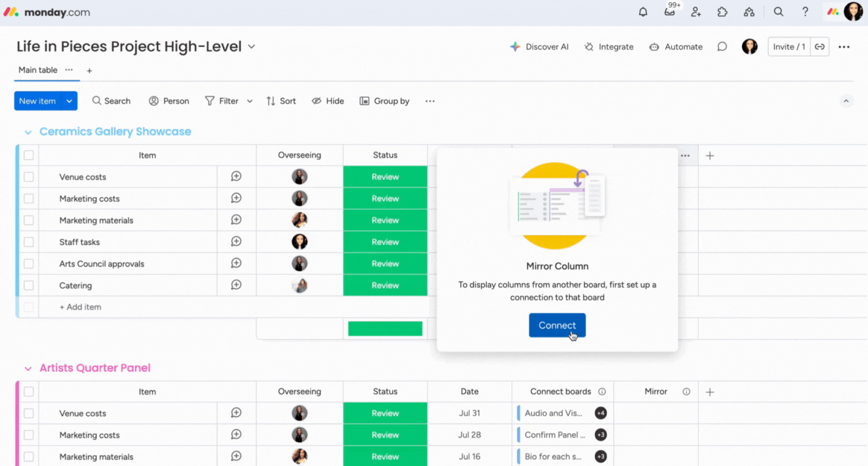Open updates for Catering
The image size is (868, 466).
click(236, 285)
